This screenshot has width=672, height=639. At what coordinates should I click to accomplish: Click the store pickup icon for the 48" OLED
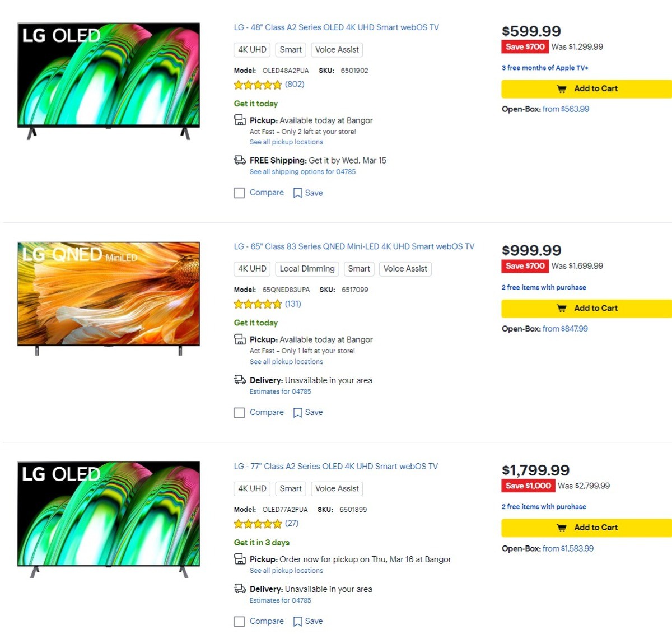pyautogui.click(x=240, y=119)
